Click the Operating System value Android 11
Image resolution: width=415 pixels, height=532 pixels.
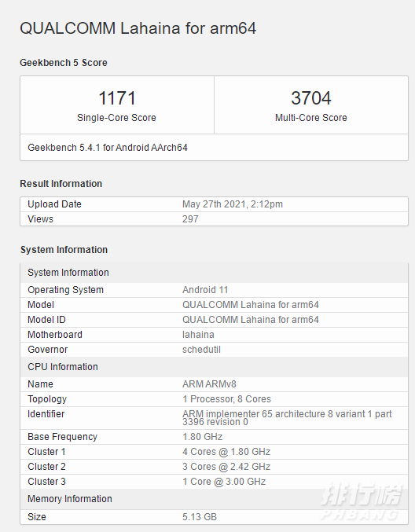pyautogui.click(x=205, y=290)
